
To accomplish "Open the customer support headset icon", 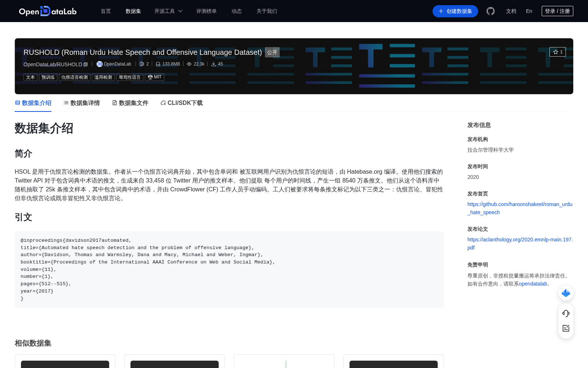I will [x=566, y=313].
